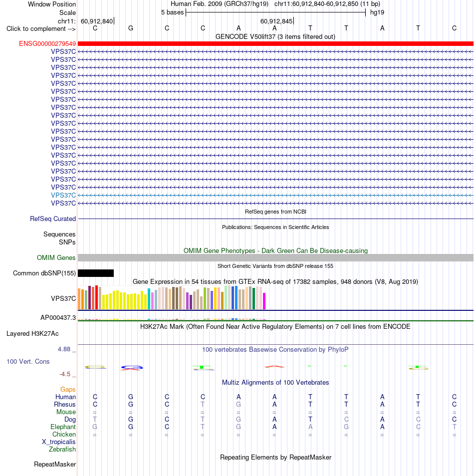The height and width of the screenshot is (476, 474).
Task: Select the X_tropicalis species label
Action: click(x=58, y=442)
